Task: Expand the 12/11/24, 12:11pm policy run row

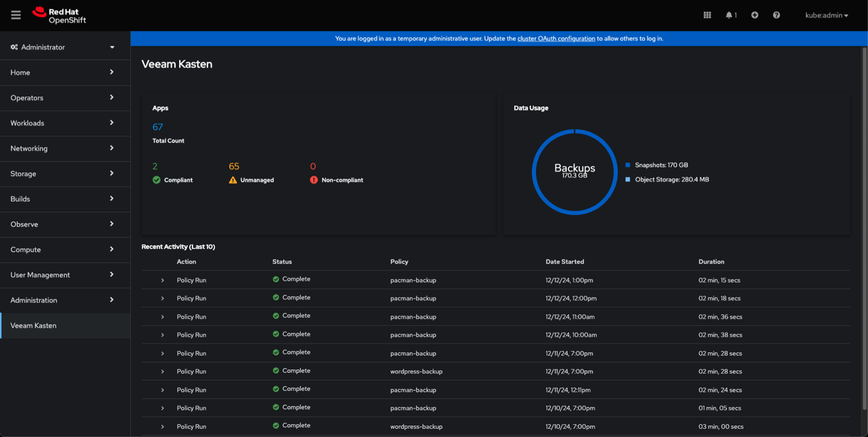Action: click(163, 390)
